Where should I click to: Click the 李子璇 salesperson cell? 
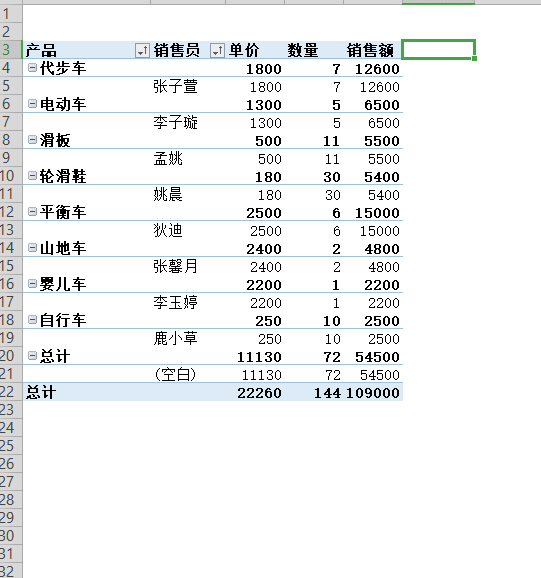click(x=188, y=122)
